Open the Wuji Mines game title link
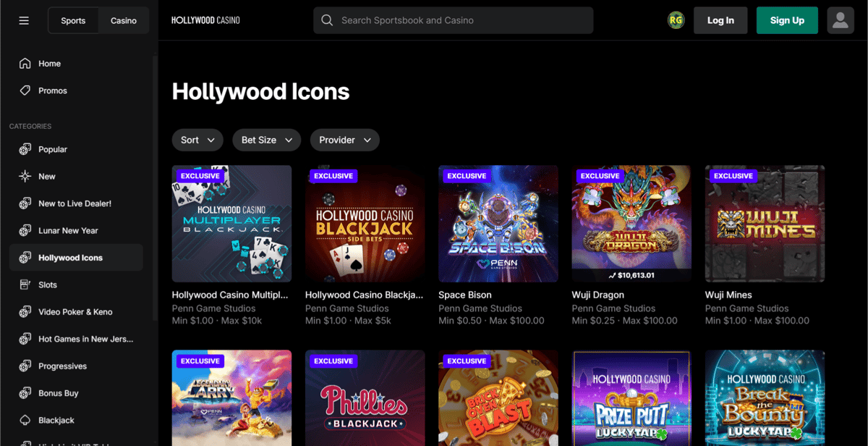Image resolution: width=868 pixels, height=446 pixels. [x=728, y=295]
